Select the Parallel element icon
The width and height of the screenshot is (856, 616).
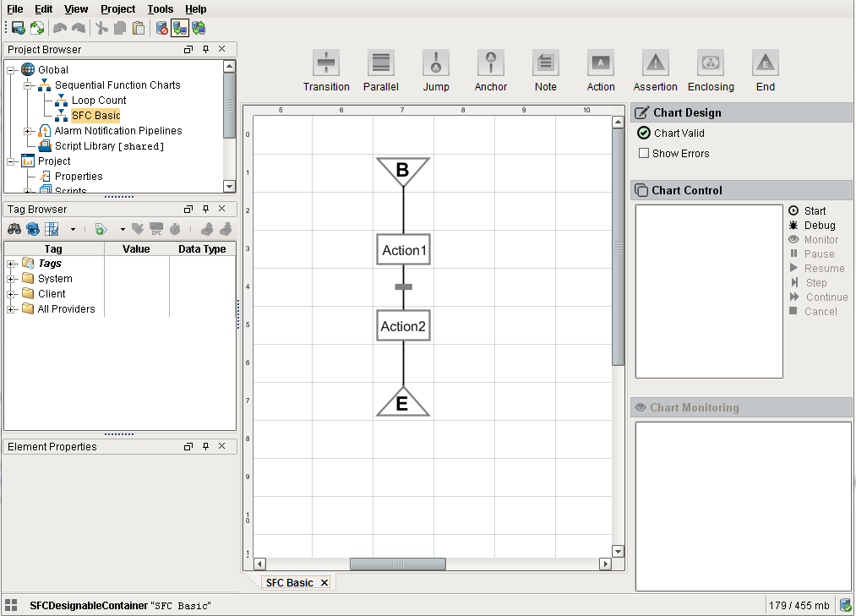point(381,63)
